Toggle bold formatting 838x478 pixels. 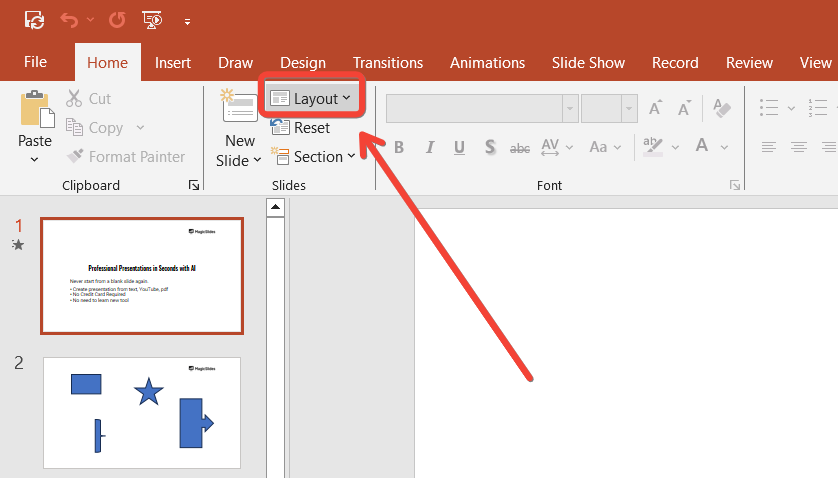coord(399,147)
